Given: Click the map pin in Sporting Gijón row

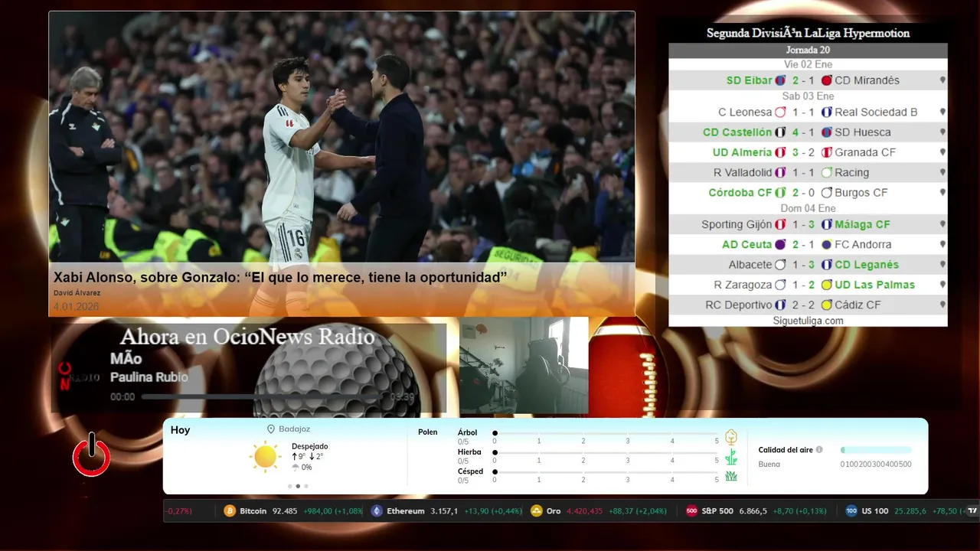Looking at the screenshot, I should coord(942,224).
